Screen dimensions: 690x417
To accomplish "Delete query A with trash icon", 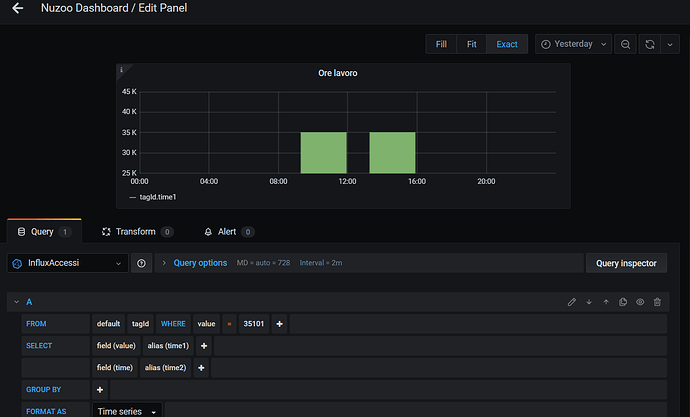I will [x=657, y=302].
